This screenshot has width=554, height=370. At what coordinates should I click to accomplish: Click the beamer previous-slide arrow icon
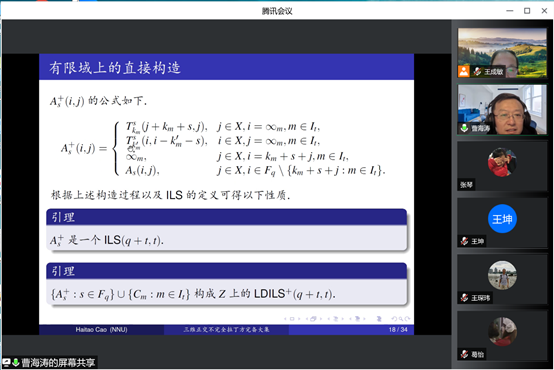285,319
